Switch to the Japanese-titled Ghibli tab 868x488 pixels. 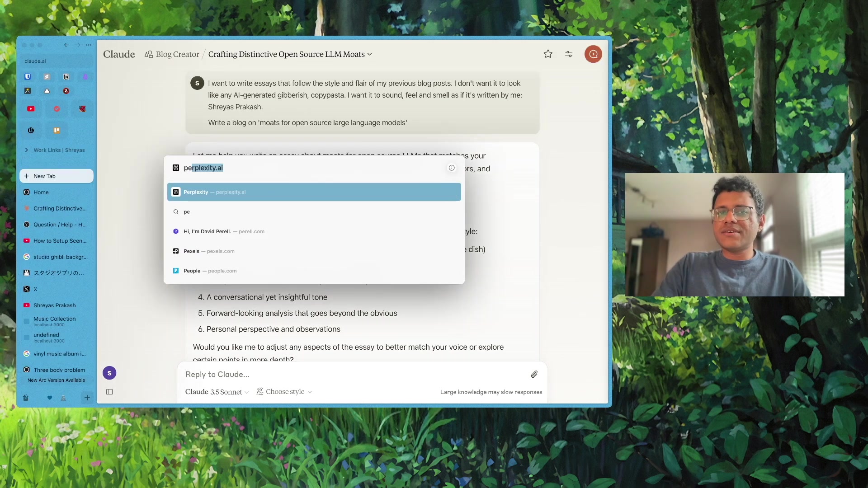tap(57, 273)
